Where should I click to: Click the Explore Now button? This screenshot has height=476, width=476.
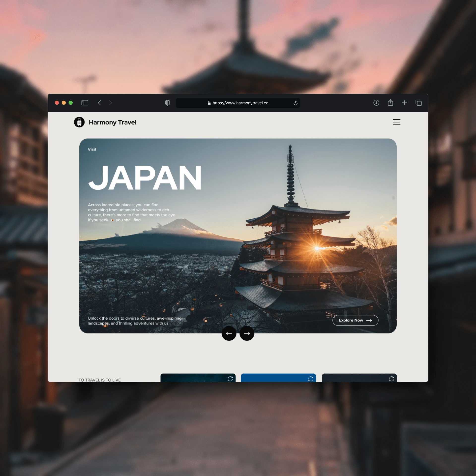[355, 320]
